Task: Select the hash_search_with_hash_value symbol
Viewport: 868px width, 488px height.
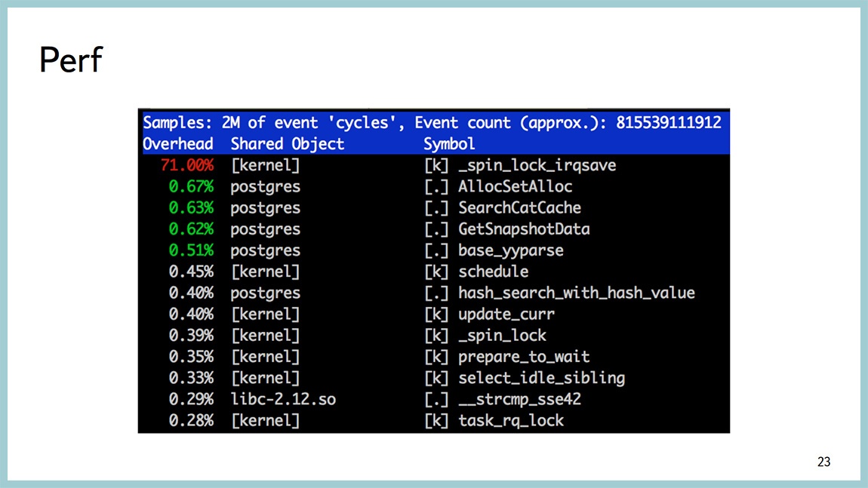Action: click(576, 293)
